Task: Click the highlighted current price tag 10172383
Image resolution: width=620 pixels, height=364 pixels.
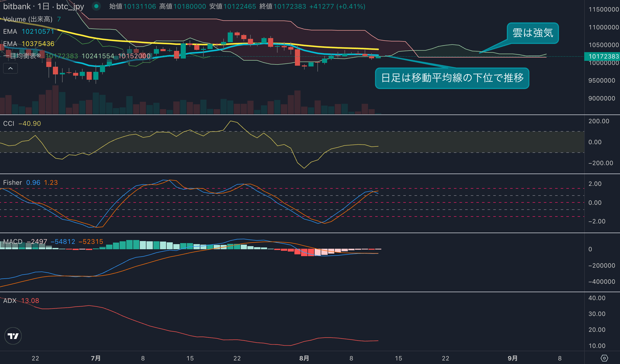Action: click(602, 56)
